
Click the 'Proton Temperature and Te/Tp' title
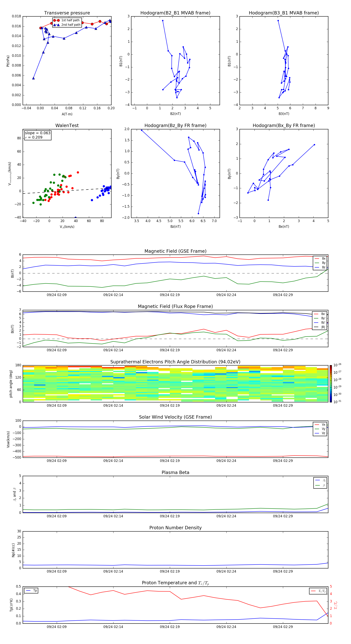coord(175,583)
